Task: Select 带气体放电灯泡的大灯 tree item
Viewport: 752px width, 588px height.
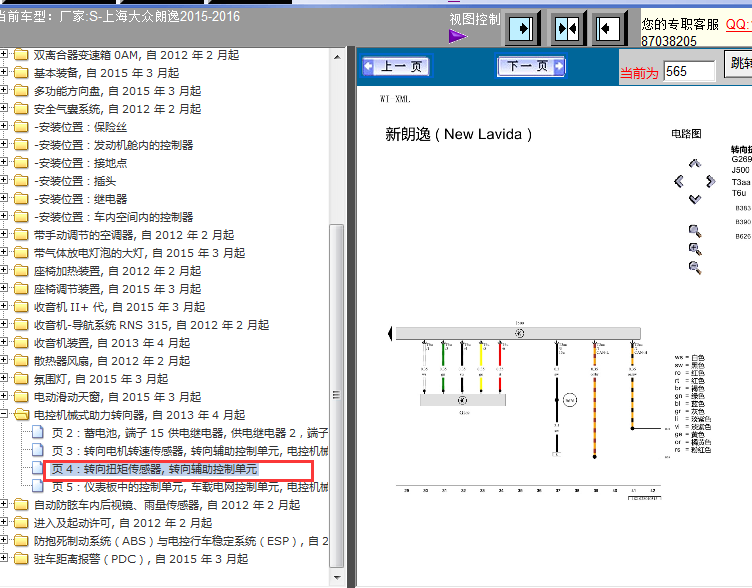Action: click(140, 253)
